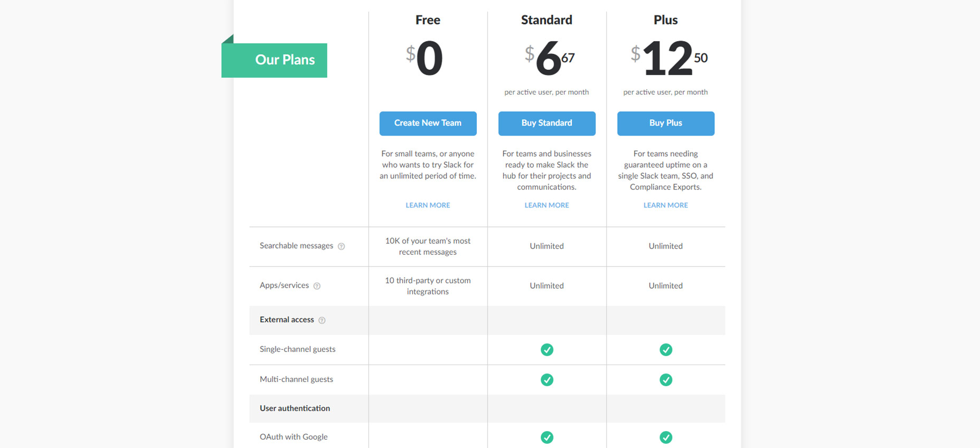Open Learn More under the Plus plan
The height and width of the screenshot is (448, 980).
tap(665, 205)
